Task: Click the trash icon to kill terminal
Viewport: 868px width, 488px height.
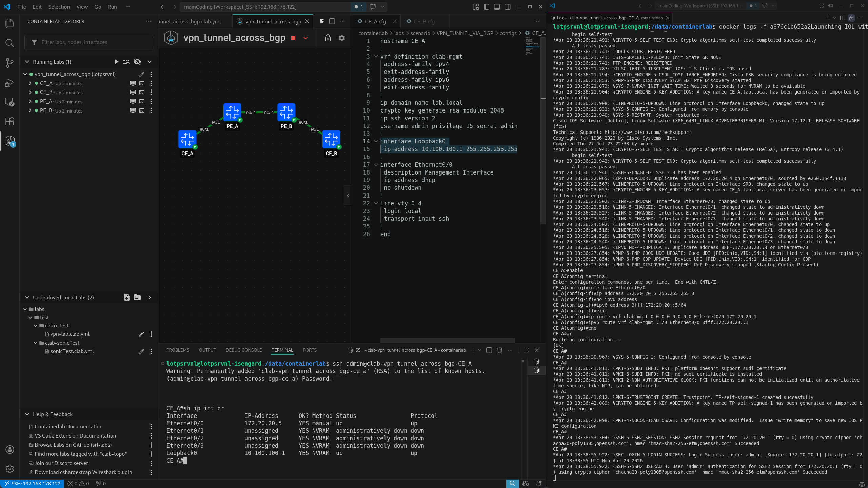Action: (499, 350)
